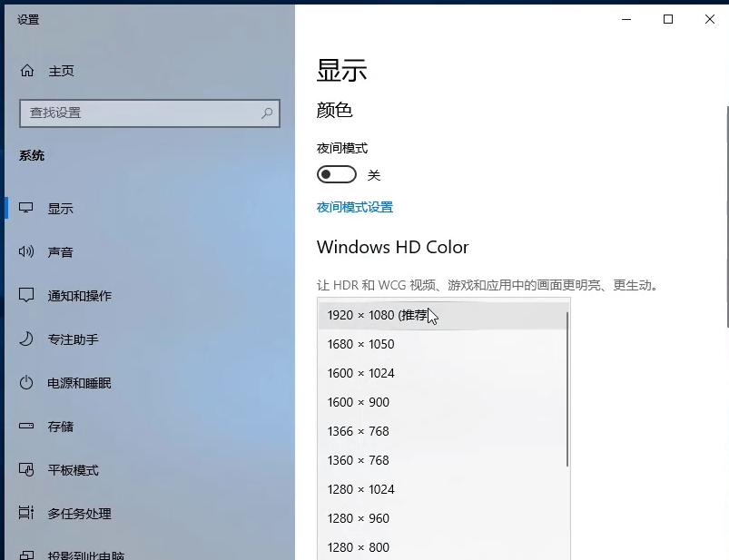Click the 查找设置 search field

150,113
